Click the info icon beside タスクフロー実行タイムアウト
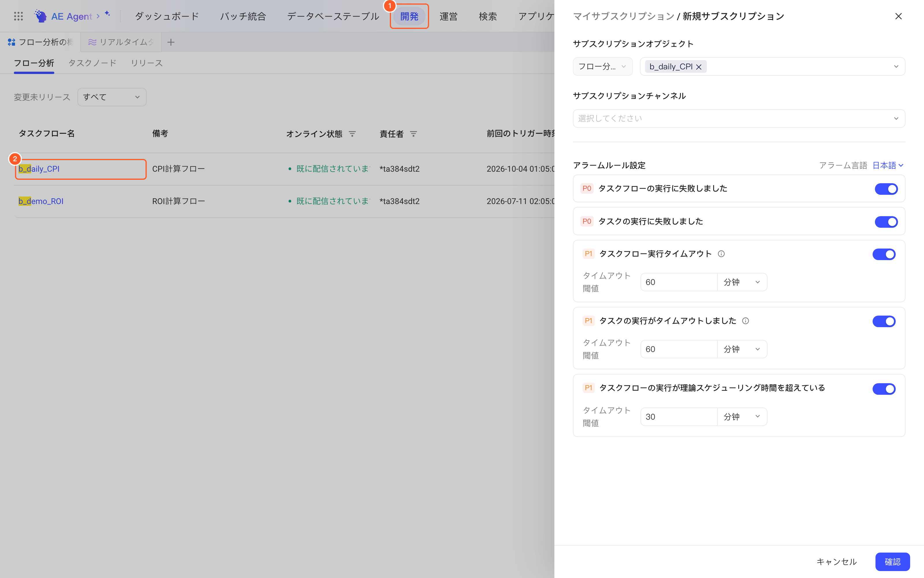The image size is (924, 578). click(721, 254)
